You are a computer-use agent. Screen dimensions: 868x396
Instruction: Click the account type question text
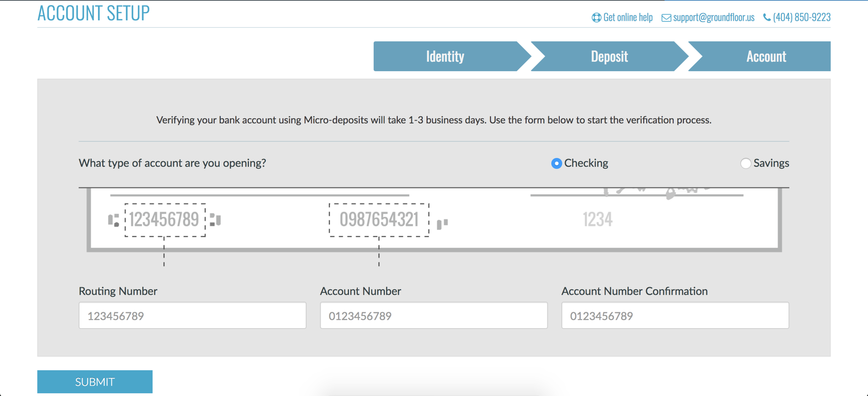click(172, 163)
